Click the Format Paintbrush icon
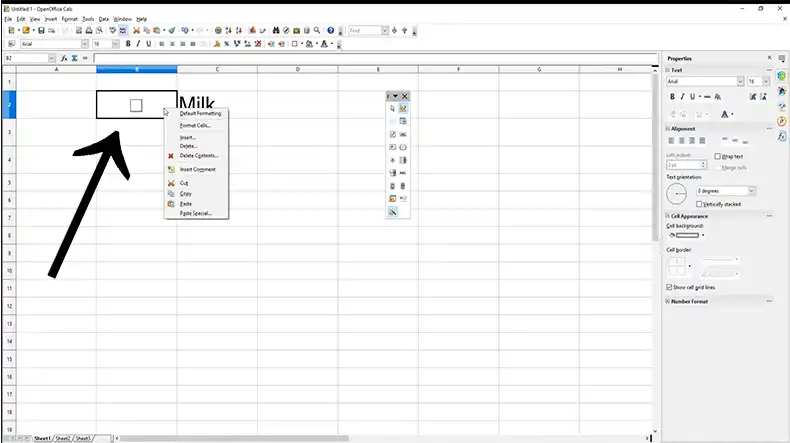This screenshot has height=443, width=790. point(172,31)
